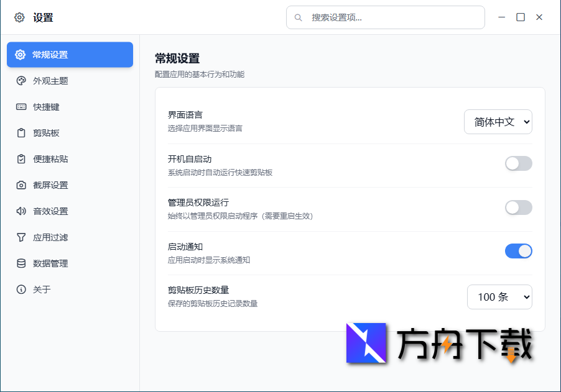Click the 便捷粘贴 sidebar icon
This screenshot has height=392, width=561.
tap(20, 158)
